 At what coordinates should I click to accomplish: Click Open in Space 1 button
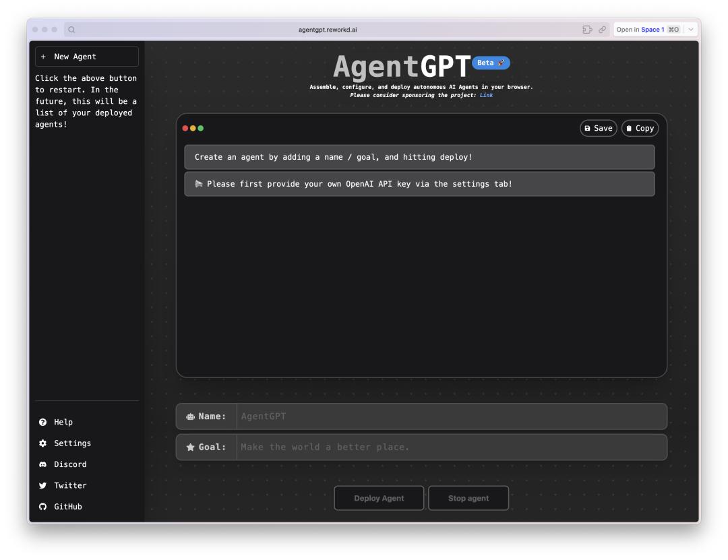[648, 30]
